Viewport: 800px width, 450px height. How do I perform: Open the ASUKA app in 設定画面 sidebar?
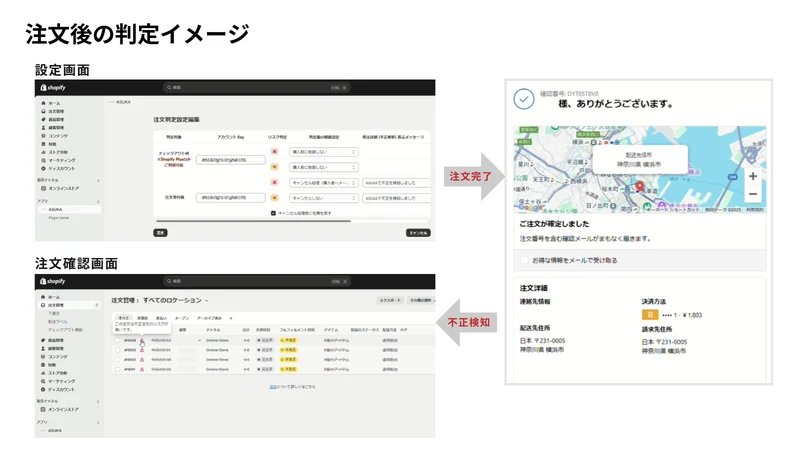[x=69, y=210]
